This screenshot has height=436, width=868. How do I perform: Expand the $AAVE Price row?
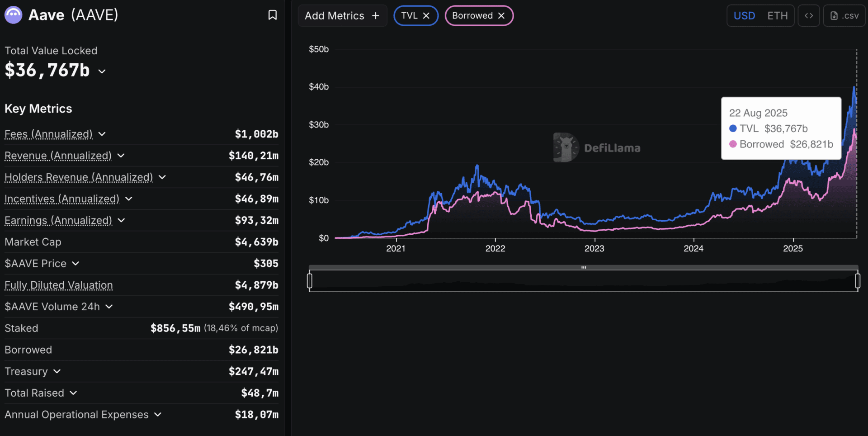(x=75, y=263)
